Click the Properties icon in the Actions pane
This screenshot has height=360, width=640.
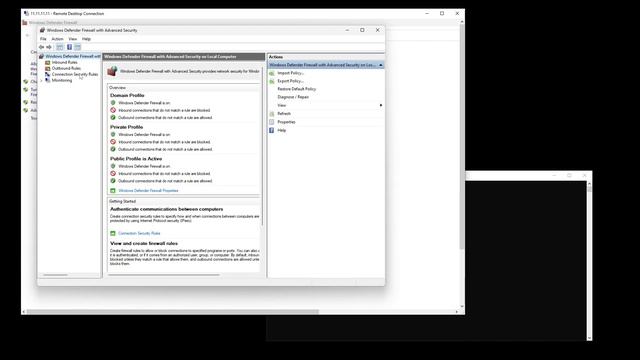click(272, 122)
